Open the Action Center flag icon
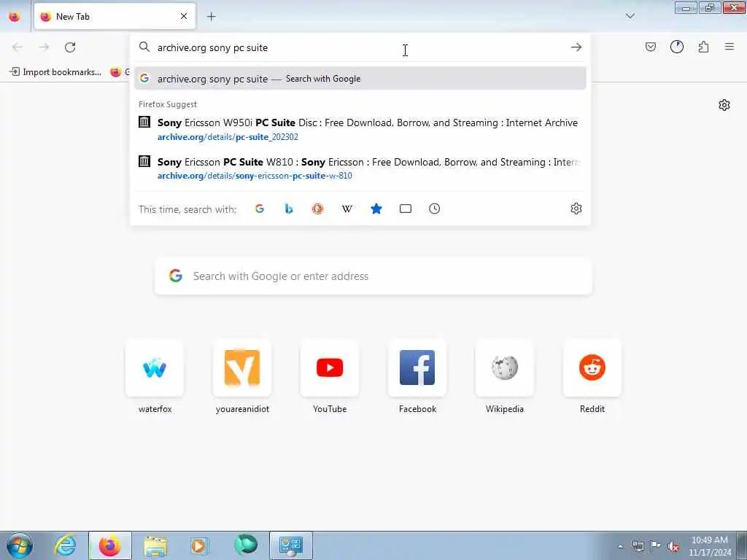The image size is (747, 560). (x=656, y=545)
